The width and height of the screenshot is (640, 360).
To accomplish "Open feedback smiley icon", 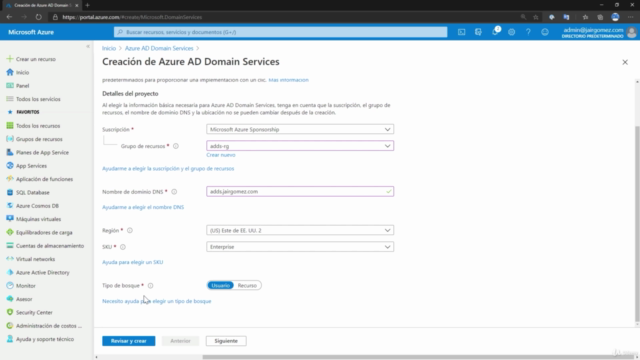I will (545, 32).
